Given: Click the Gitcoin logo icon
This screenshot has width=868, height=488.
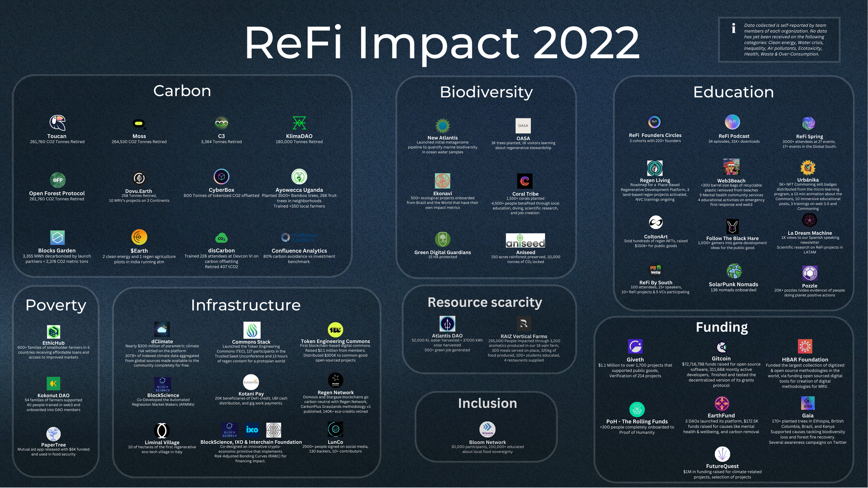Looking at the screenshot, I should pyautogui.click(x=721, y=347).
